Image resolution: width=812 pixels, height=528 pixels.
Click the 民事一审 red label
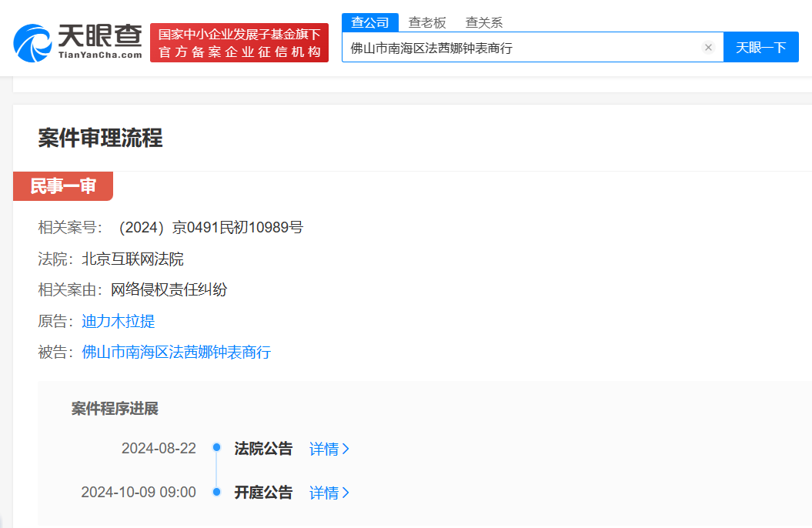pos(63,185)
